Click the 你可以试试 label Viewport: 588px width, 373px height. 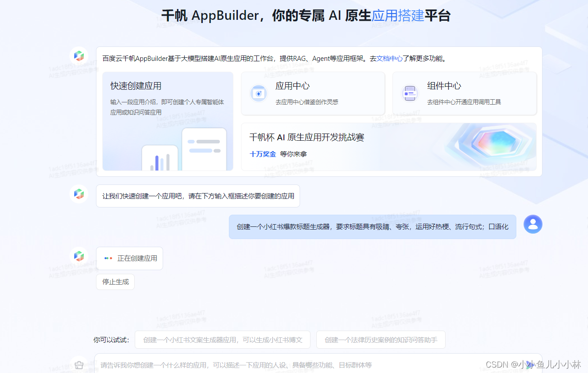coord(111,340)
